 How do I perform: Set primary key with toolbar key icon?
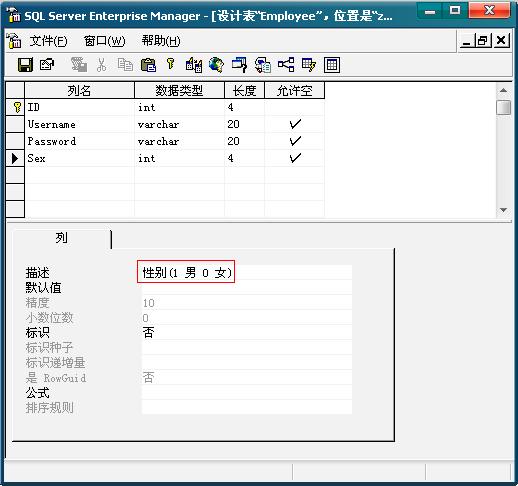(x=170, y=64)
